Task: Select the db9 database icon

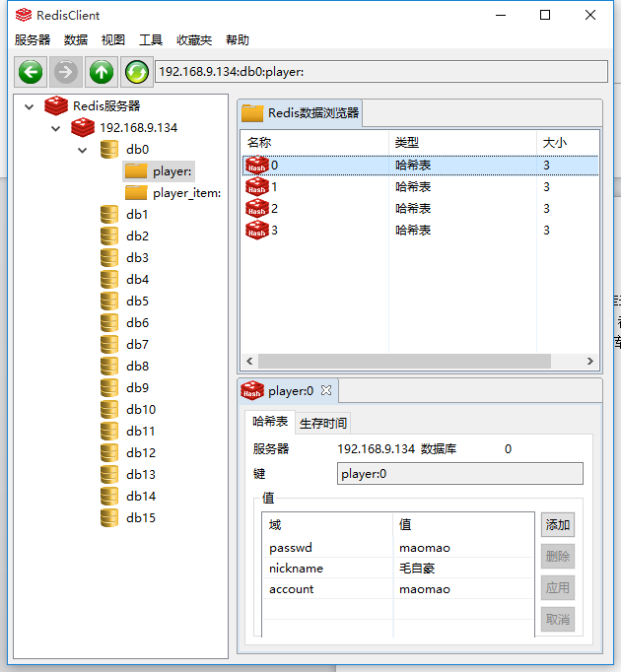Action: (109, 388)
